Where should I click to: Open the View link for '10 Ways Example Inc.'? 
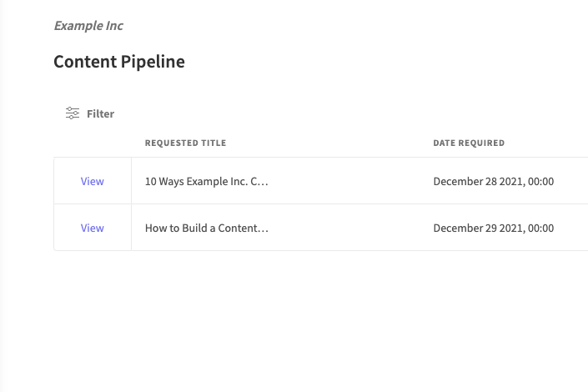93,181
